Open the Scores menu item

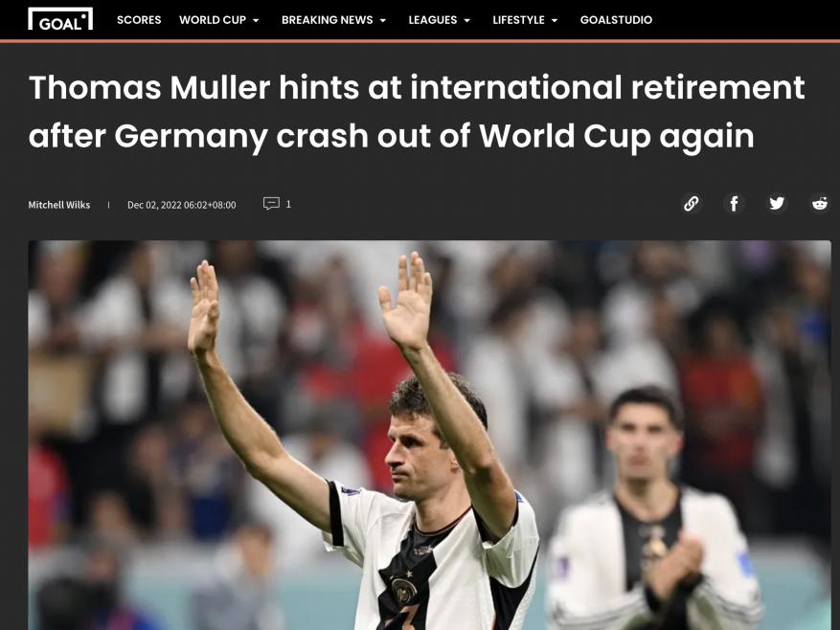pyautogui.click(x=139, y=20)
